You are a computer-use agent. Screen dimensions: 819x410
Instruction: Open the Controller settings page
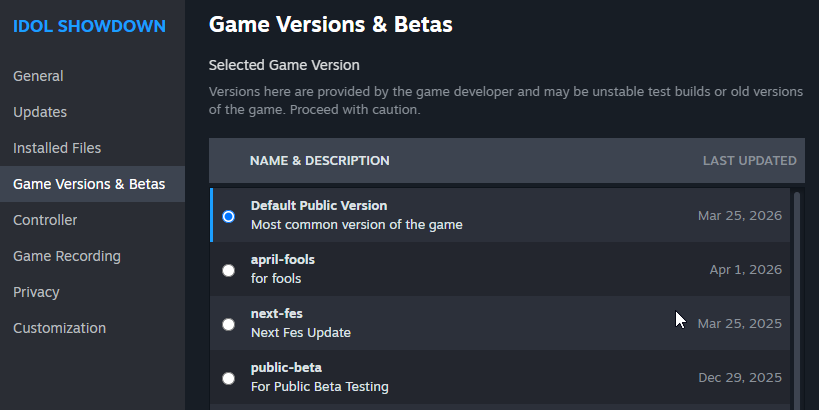coord(45,220)
